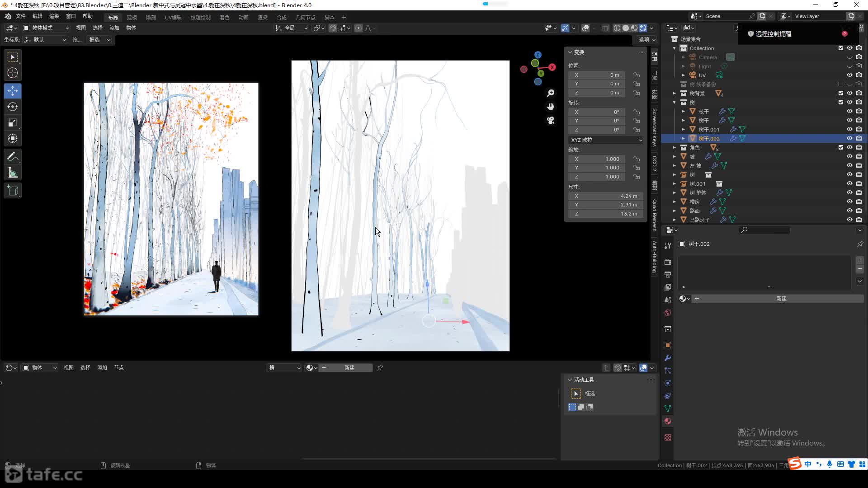Toggle render camera icon for 坡

pyautogui.click(x=859, y=156)
